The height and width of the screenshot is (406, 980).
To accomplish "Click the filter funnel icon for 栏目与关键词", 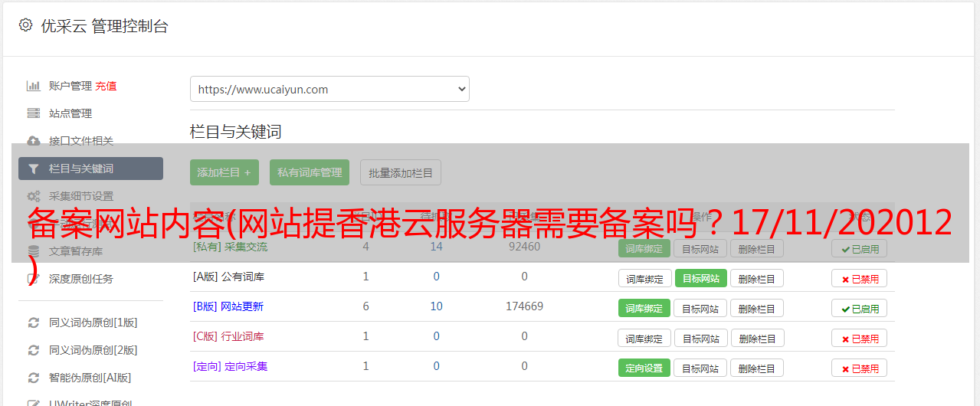I will tap(33, 169).
